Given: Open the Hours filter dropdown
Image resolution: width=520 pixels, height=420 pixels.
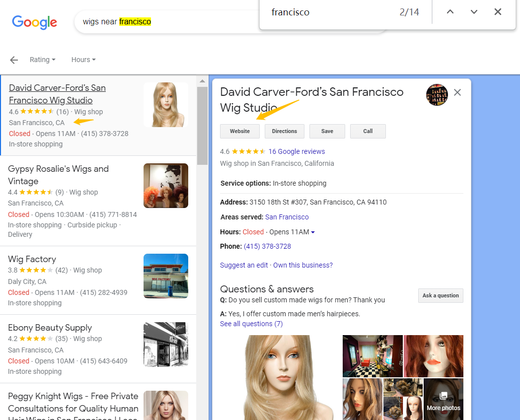Looking at the screenshot, I should (x=83, y=60).
